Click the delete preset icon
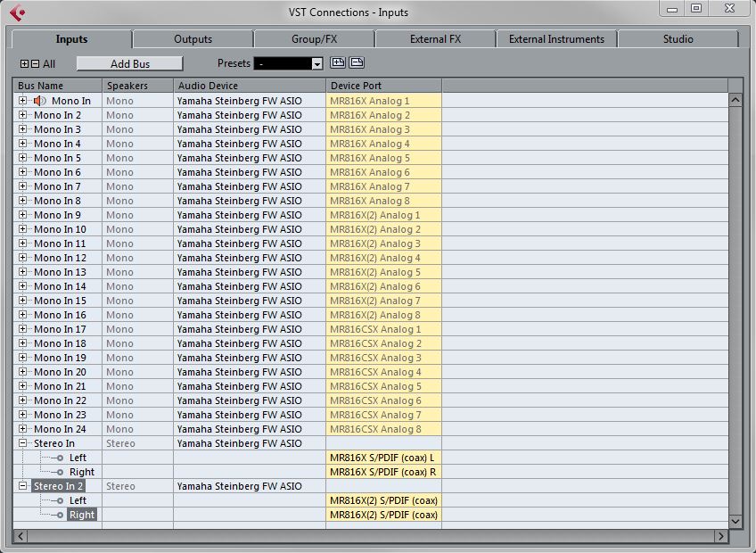756x553 pixels. tap(357, 62)
